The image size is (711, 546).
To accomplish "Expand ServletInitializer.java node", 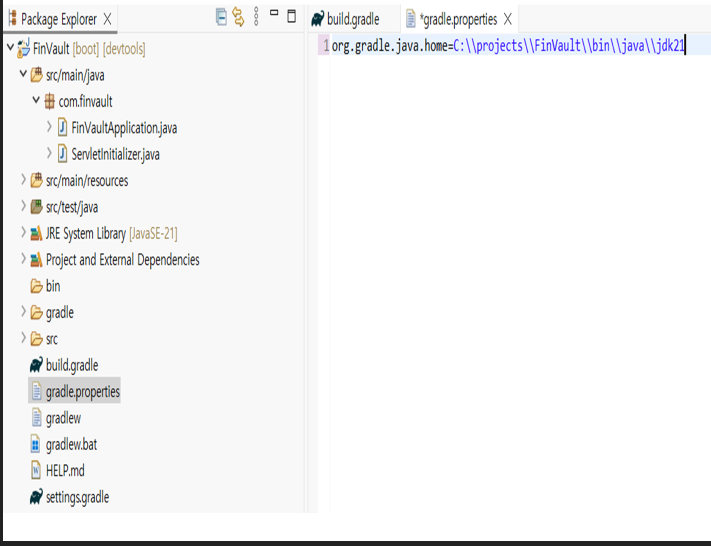I will 49,153.
